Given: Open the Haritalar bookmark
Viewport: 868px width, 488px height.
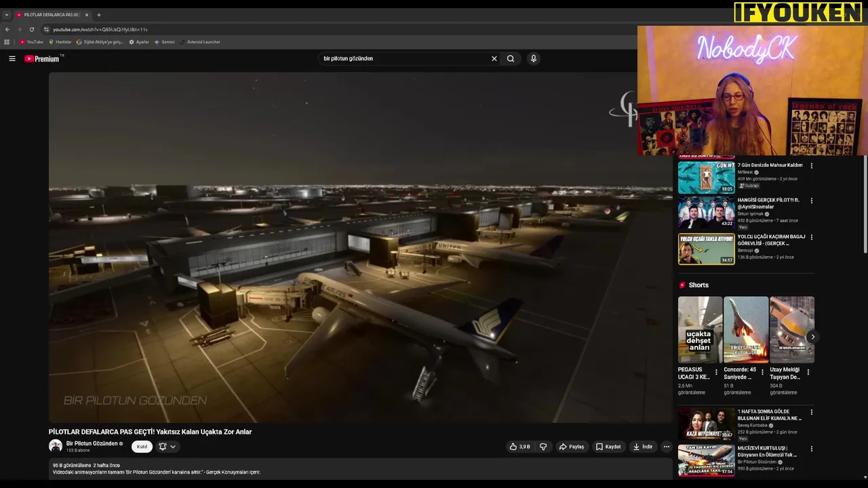Looking at the screenshot, I should [60, 42].
